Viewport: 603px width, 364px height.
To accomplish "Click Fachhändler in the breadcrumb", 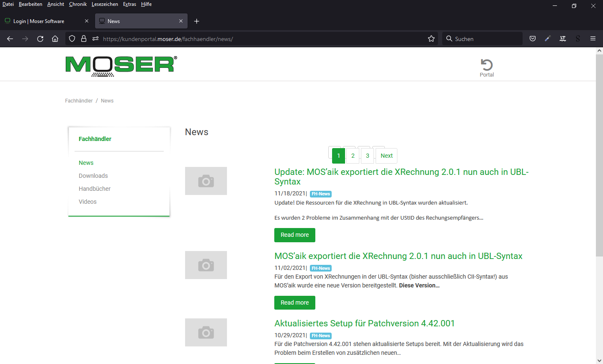I will pyautogui.click(x=79, y=101).
